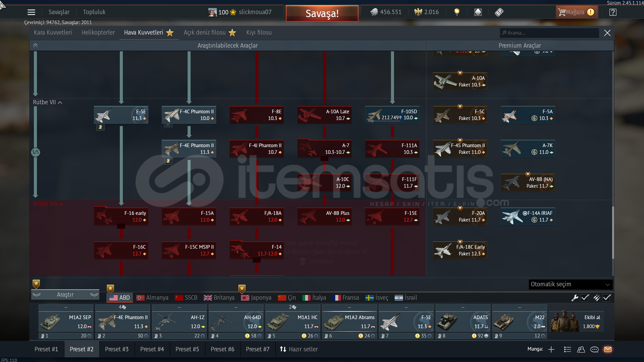Select the A-10A premium pack aircraft
Image resolution: width=644 pixels, height=362 pixels.
click(460, 81)
